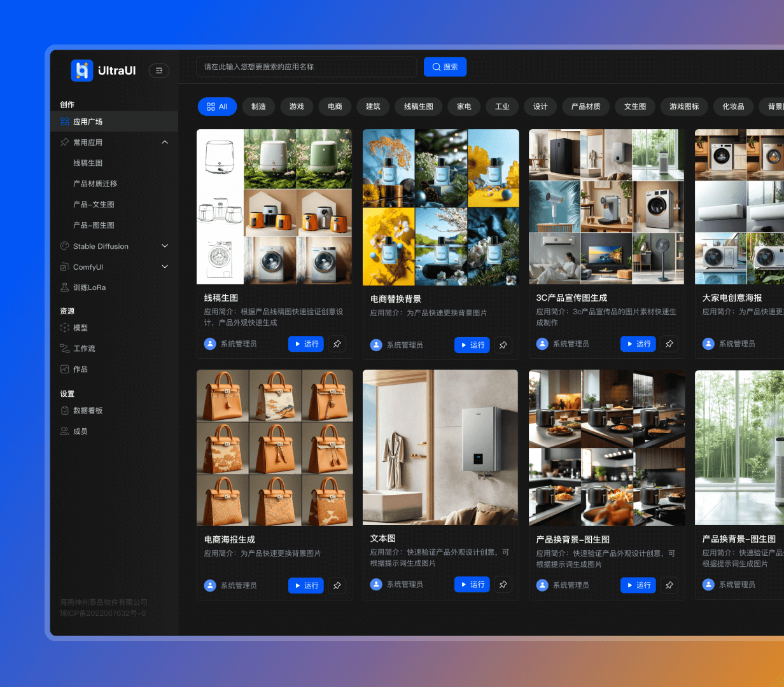Select the 游戏图标 category filter

tap(683, 107)
